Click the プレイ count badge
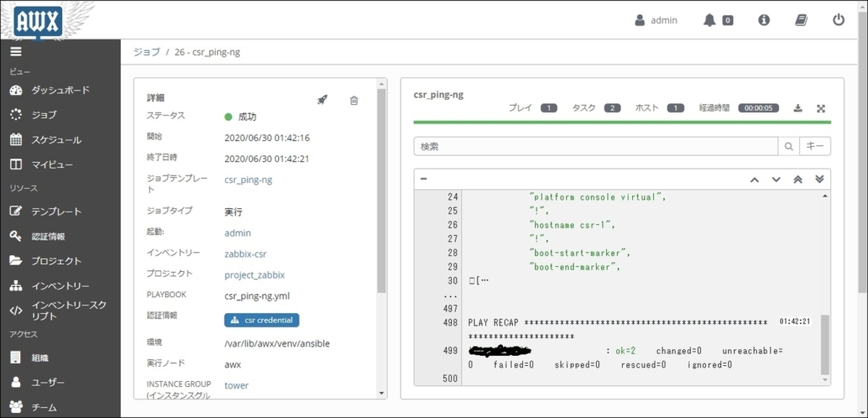 point(549,108)
